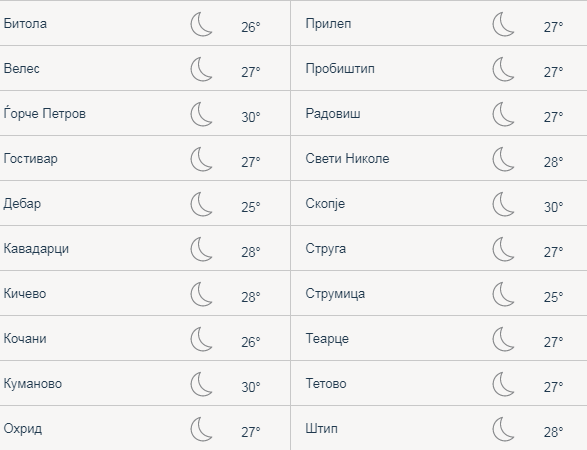Select the Радовиш city name
The image size is (587, 450).
(x=333, y=114)
